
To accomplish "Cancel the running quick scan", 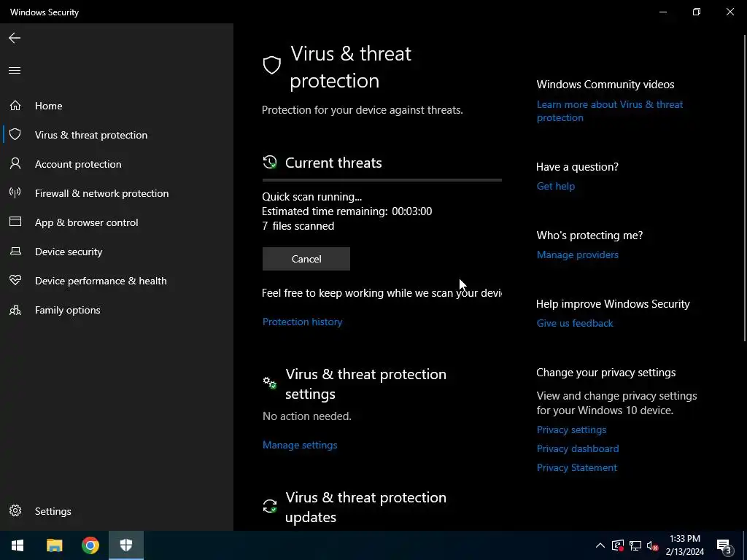I will (306, 259).
